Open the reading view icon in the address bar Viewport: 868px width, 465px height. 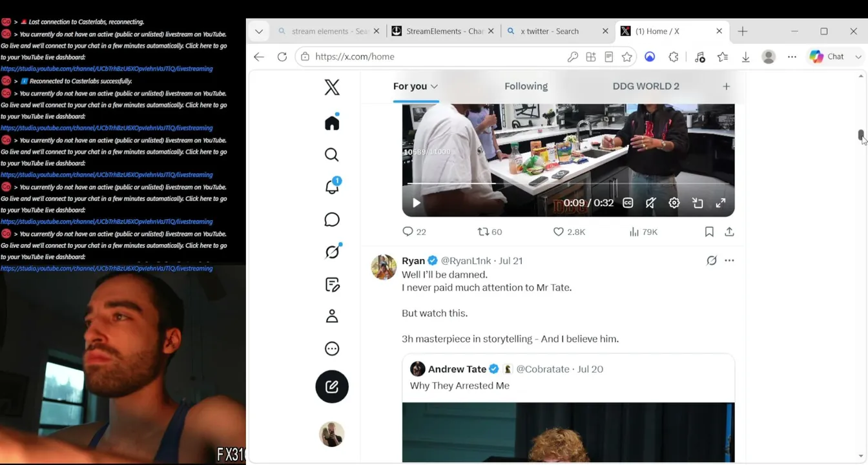[x=608, y=57]
